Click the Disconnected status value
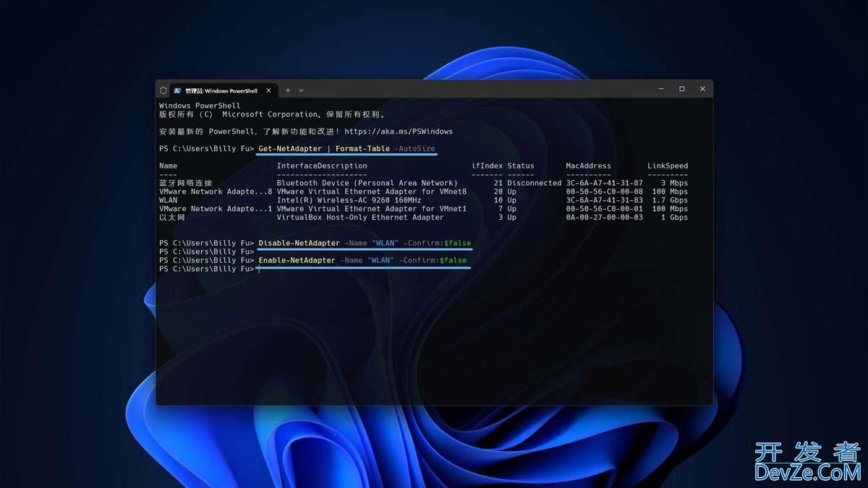868x488 pixels. point(535,183)
